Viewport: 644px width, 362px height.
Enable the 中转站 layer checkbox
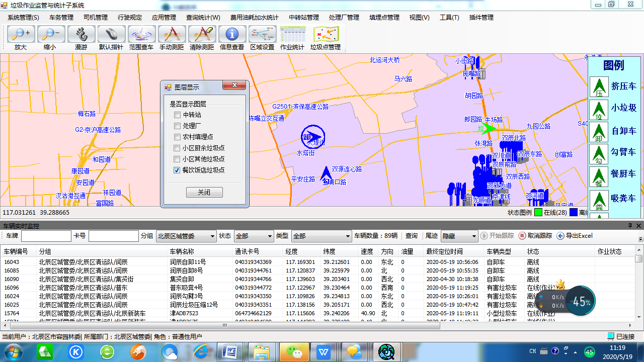tap(177, 115)
